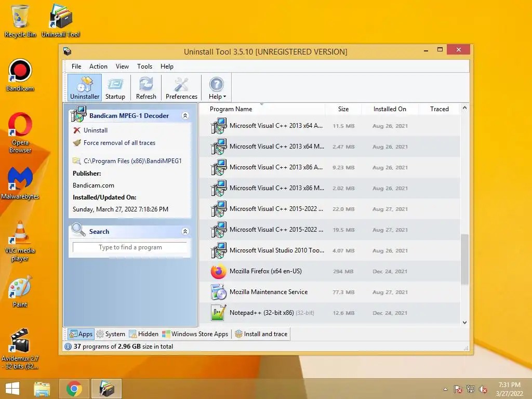
Task: Click the scroll down arrow of program list
Action: [464, 323]
